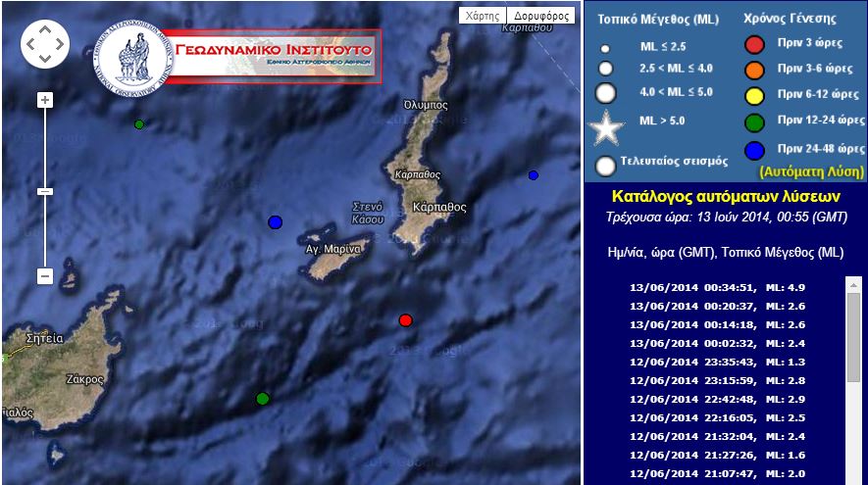This screenshot has height=485, width=868.
Task: Click the map pan navigation control
Action: [x=45, y=44]
